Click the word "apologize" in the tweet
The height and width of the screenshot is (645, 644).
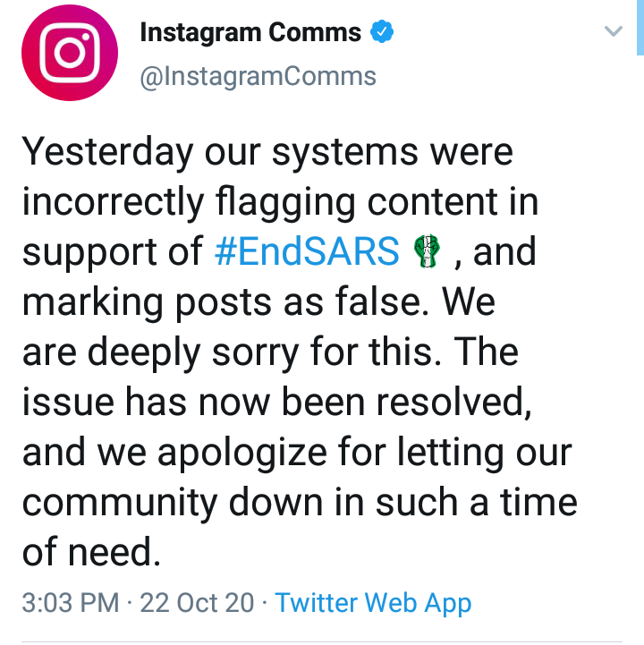tap(242, 454)
